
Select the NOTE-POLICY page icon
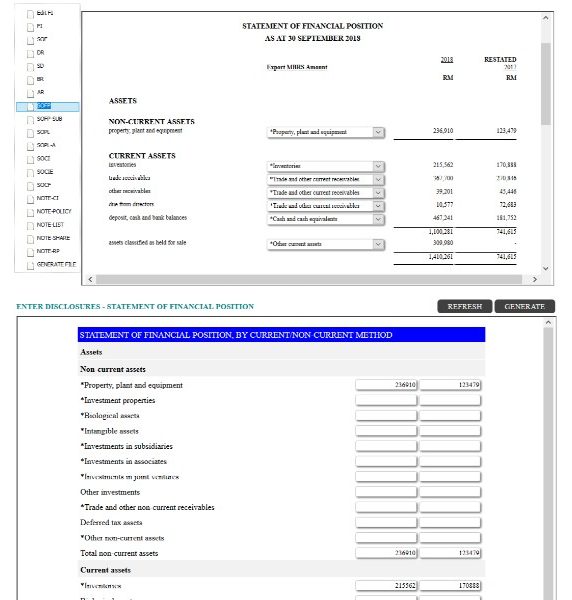pos(30,212)
